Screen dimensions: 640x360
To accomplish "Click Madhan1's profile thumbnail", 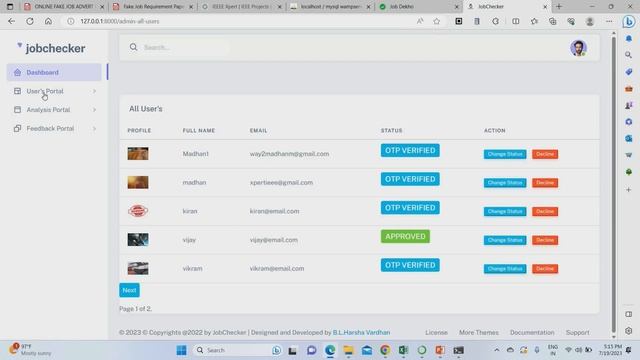I will click(x=138, y=154).
